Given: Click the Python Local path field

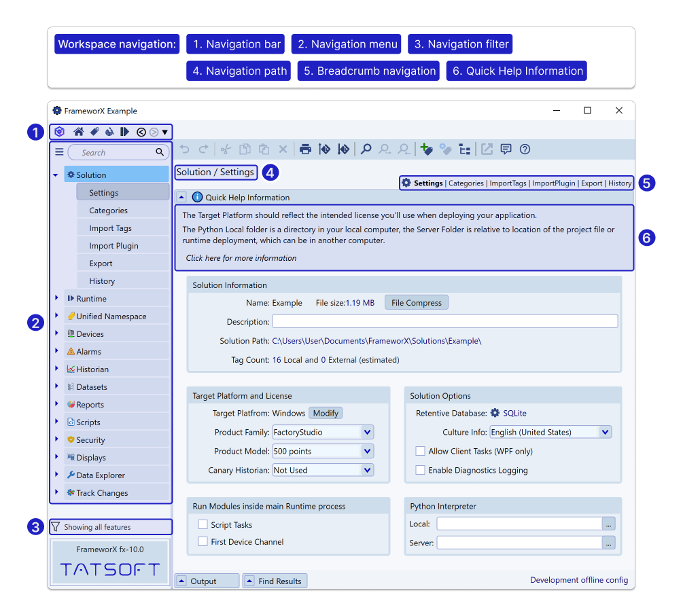Looking at the screenshot, I should (x=520, y=524).
